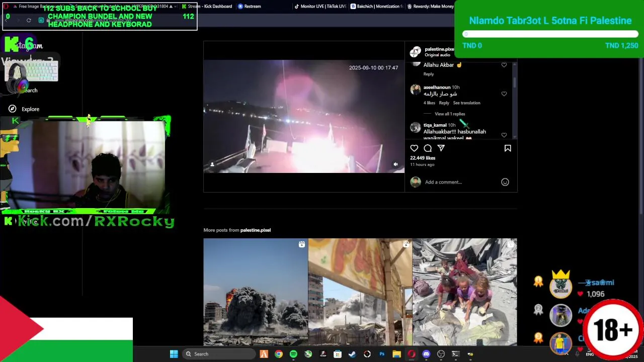Click the taskbar Search box
The image size is (644, 362).
[218, 354]
